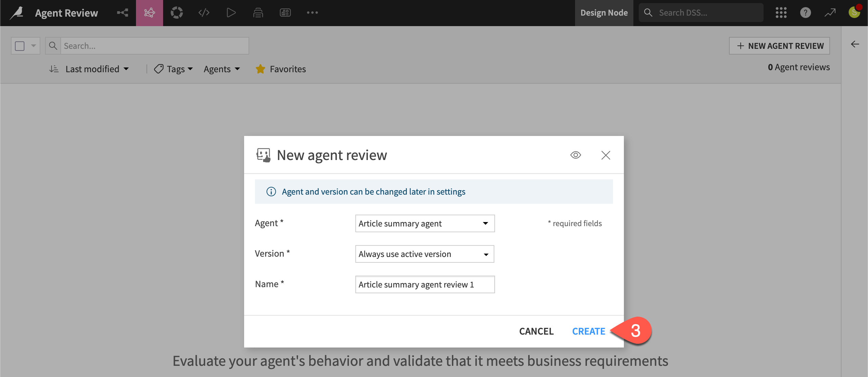
Task: Open the applications waffle grid icon
Action: pos(781,13)
